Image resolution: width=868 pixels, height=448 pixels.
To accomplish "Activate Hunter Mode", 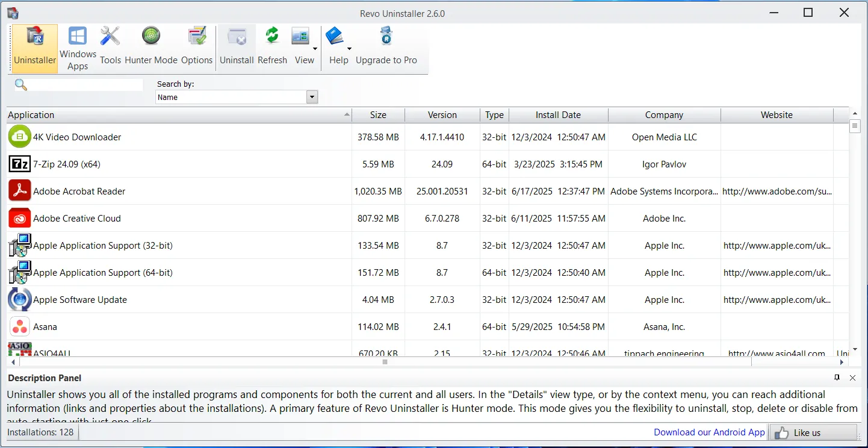I will (150, 47).
